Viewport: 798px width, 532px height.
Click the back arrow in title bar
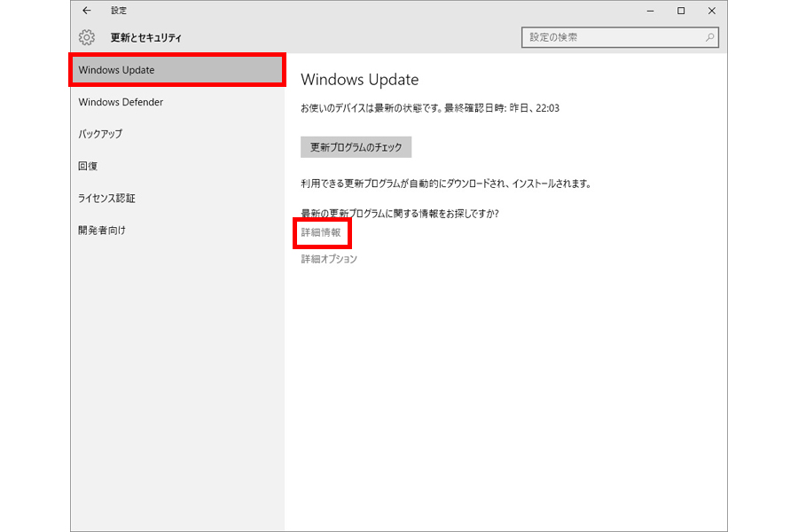tap(86, 11)
